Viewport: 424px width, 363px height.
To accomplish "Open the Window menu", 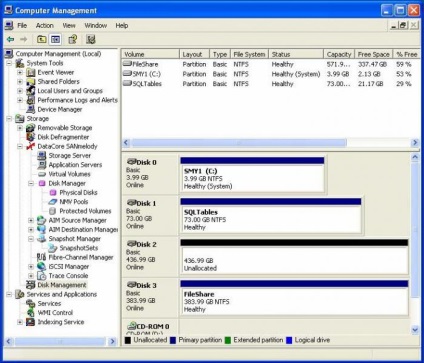I will 96,25.
